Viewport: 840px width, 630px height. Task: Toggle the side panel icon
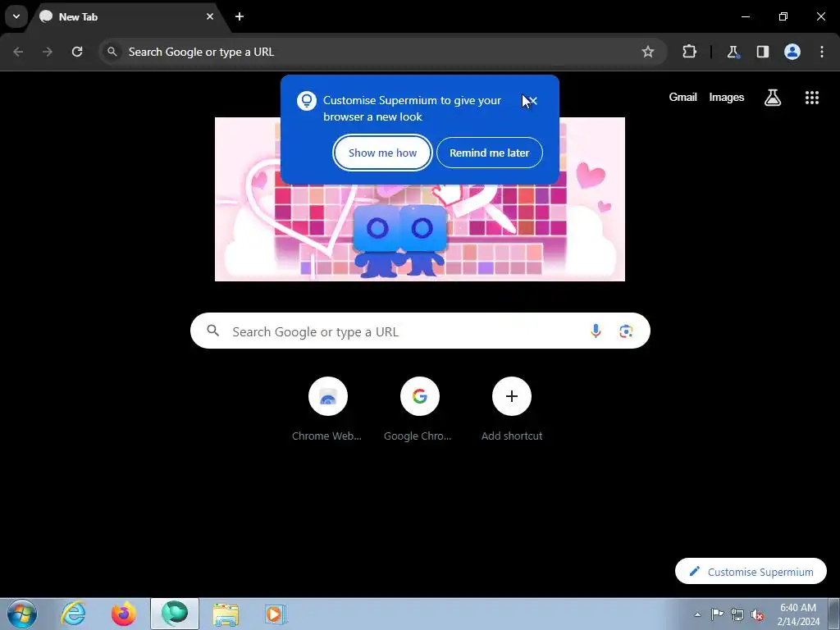763,52
